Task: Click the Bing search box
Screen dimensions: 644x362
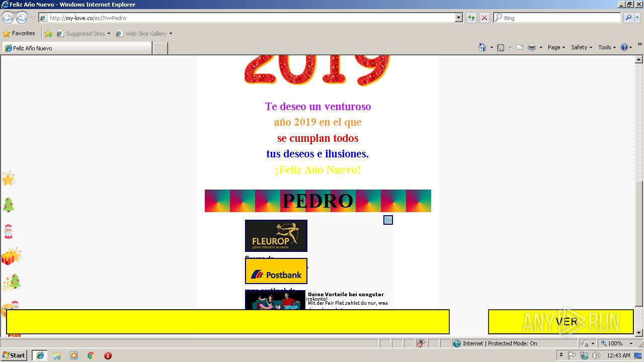Action: (557, 18)
